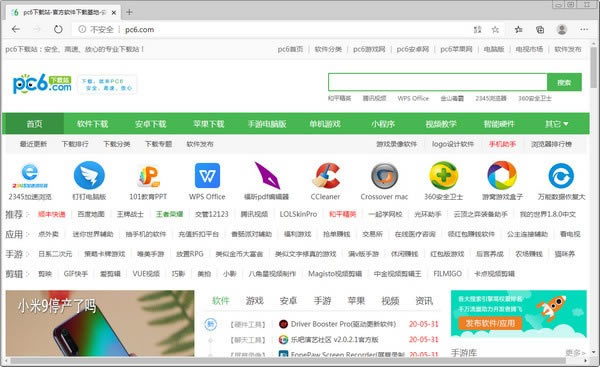The width and height of the screenshot is (600, 367).
Task: Add this page to favorites with the star icon
Action: point(495,29)
